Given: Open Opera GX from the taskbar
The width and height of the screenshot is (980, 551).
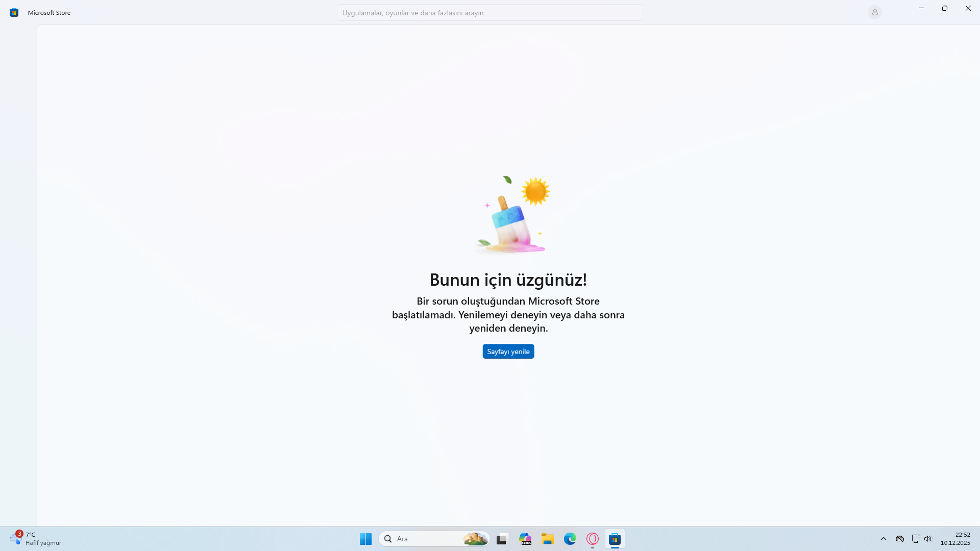Looking at the screenshot, I should pos(593,539).
